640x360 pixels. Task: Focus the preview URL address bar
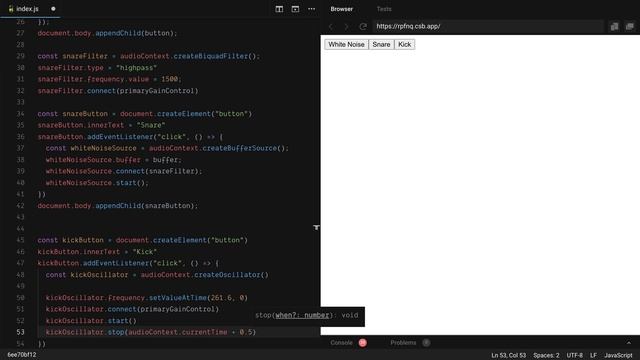[487, 27]
